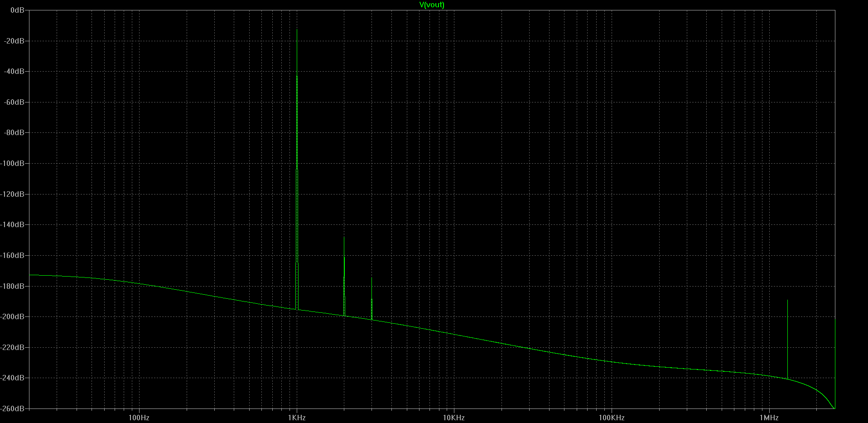
Task: Click the -260dB axis label
Action: coord(12,408)
